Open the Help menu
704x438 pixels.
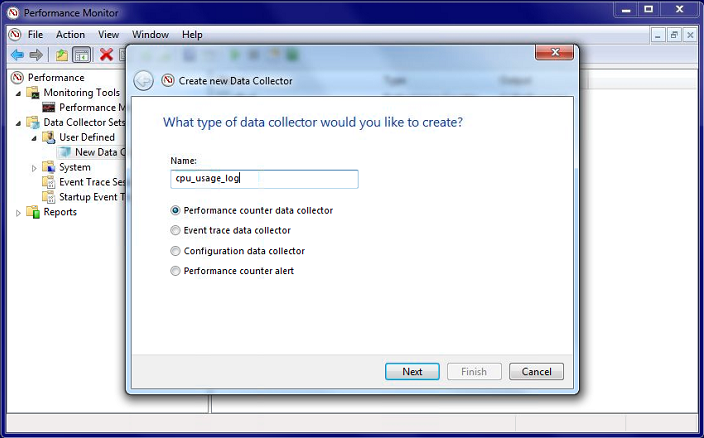point(192,35)
